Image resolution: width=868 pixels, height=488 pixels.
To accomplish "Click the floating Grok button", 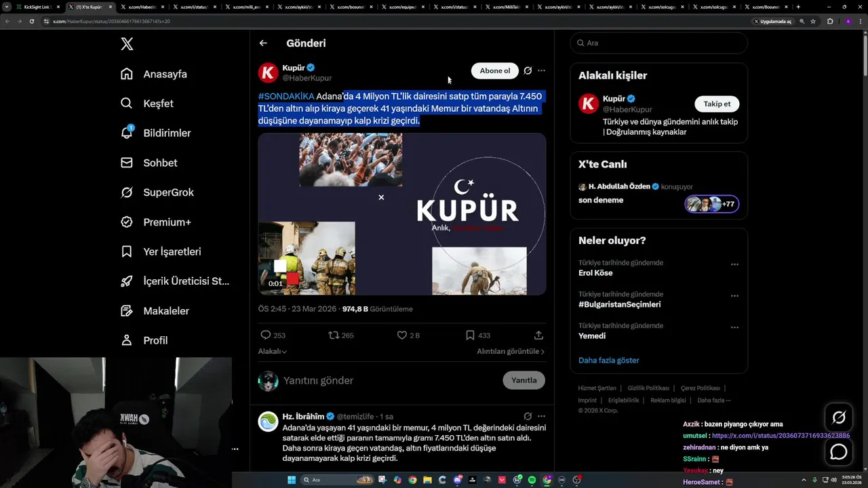I will pos(839,418).
